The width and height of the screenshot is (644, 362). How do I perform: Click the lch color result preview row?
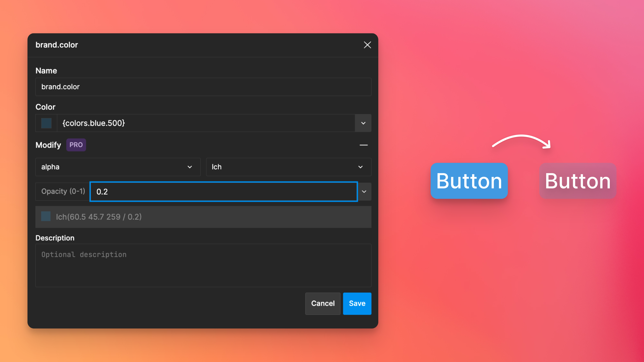point(203,217)
